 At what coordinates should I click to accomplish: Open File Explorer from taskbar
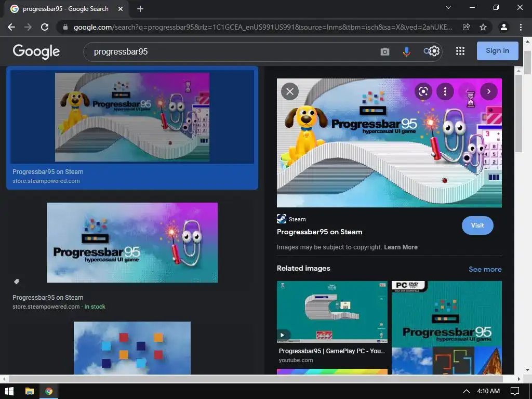coord(30,391)
